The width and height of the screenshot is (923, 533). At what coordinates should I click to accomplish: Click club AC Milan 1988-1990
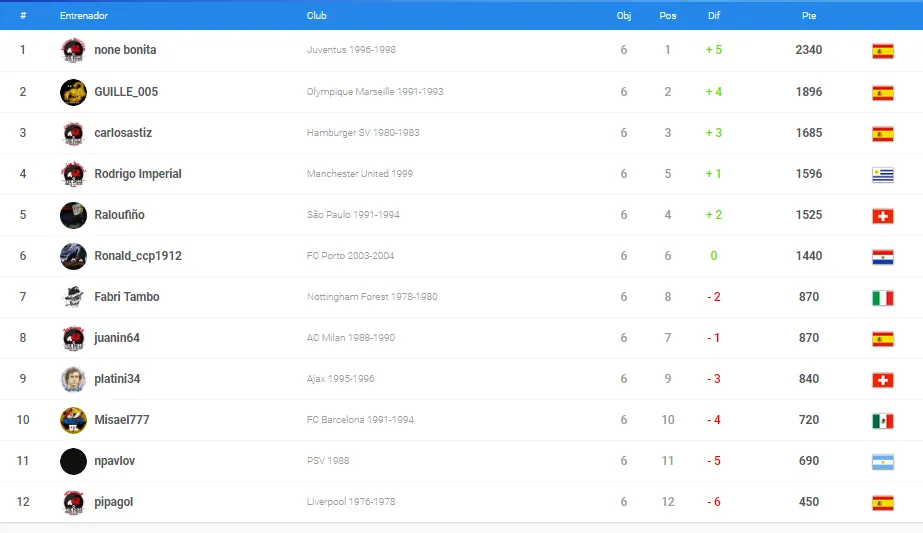(x=350, y=338)
